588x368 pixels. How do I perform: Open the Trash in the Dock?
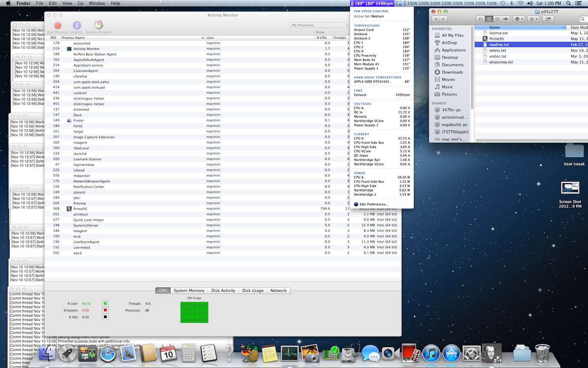(542, 353)
